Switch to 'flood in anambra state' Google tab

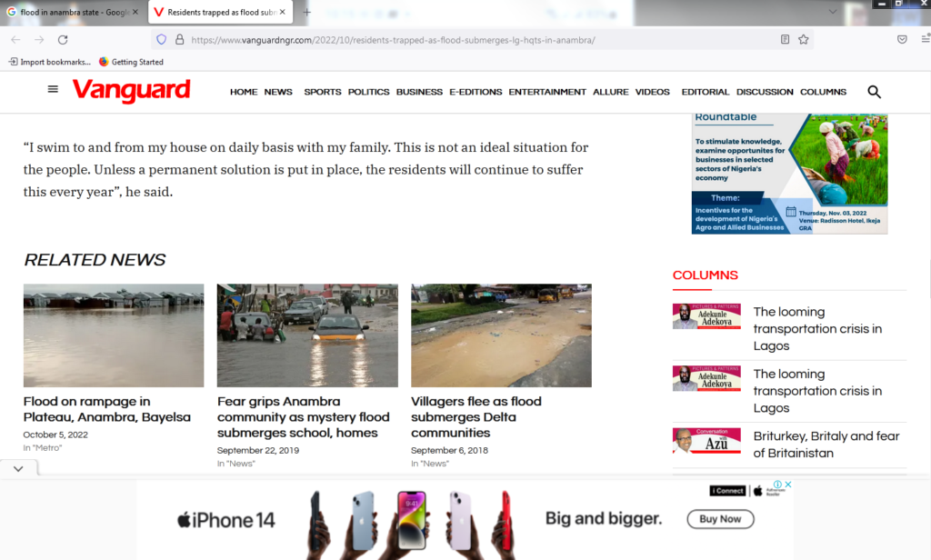73,12
